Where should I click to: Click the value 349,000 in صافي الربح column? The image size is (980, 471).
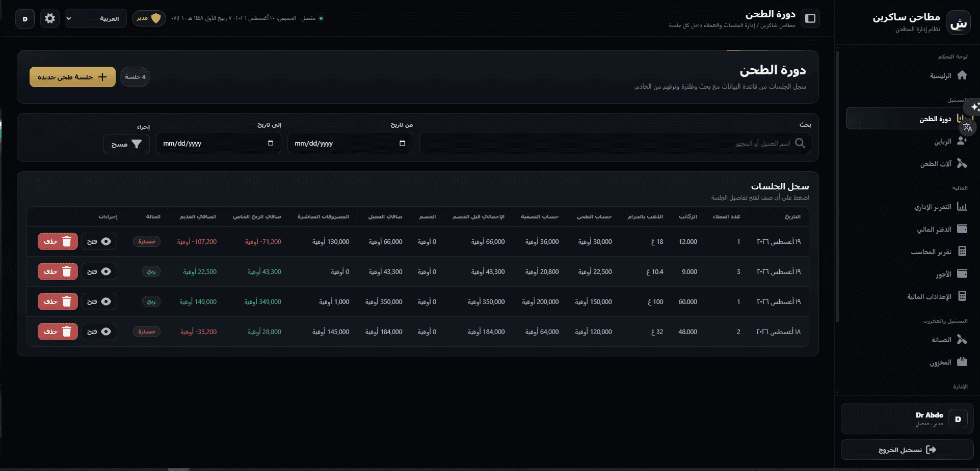click(263, 301)
